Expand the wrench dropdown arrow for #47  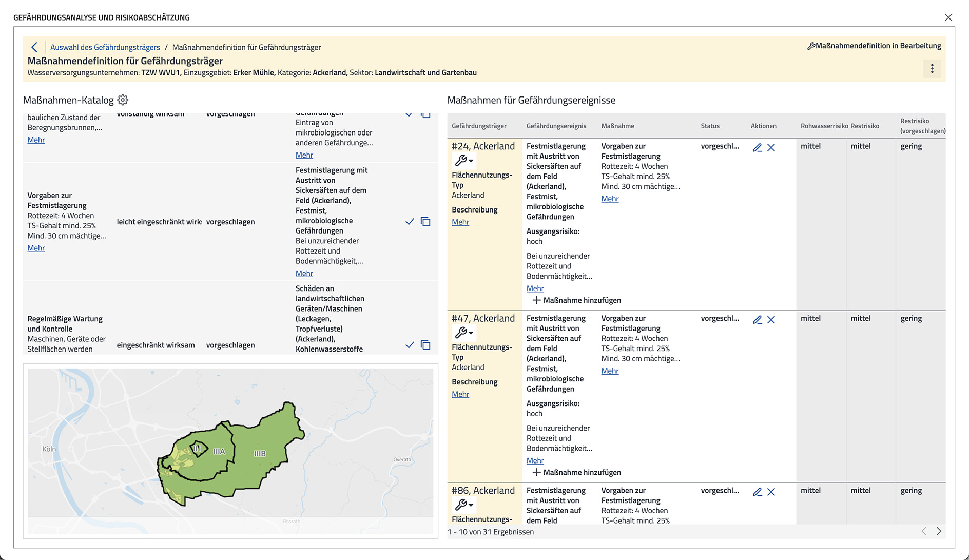[x=471, y=334]
